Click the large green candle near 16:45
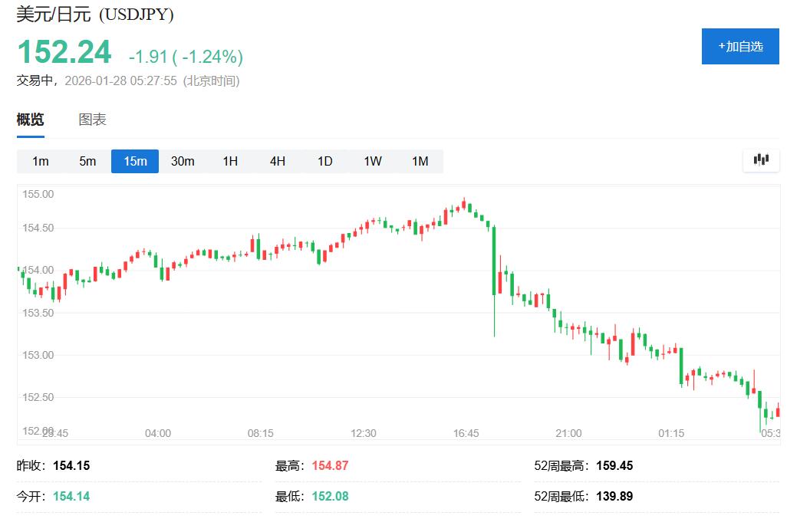This screenshot has width=787, height=532. (494, 261)
